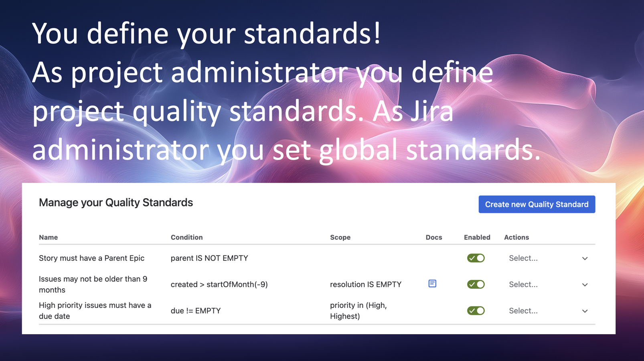The width and height of the screenshot is (644, 361).
Task: Click the Scope column header
Action: pyautogui.click(x=340, y=237)
